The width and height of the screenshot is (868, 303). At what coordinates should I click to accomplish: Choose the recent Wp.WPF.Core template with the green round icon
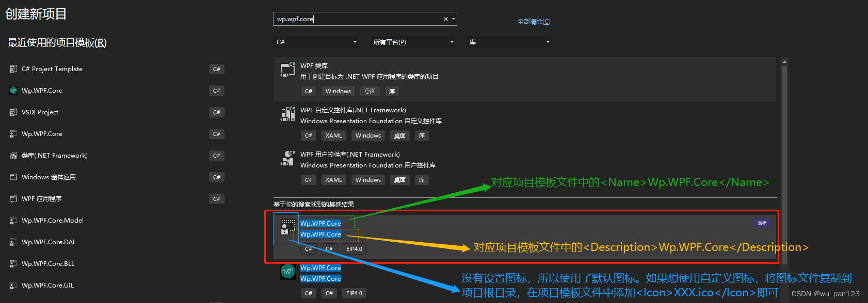[13, 91]
